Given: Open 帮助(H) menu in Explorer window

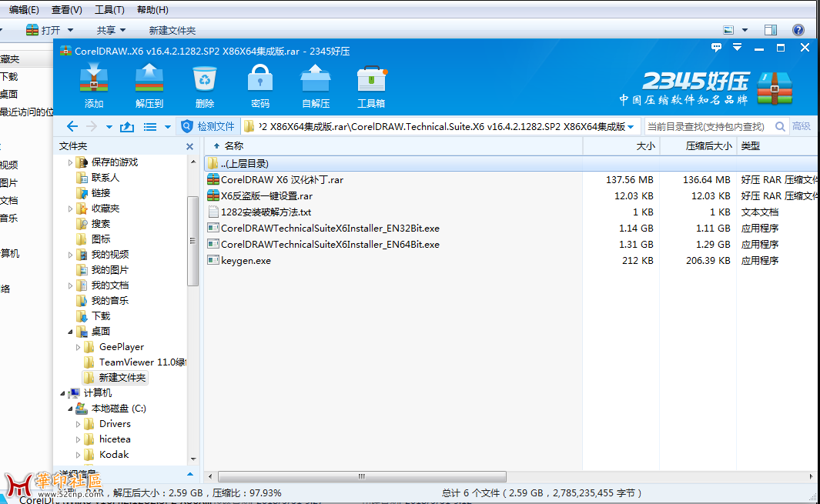Looking at the screenshot, I should click(x=152, y=9).
